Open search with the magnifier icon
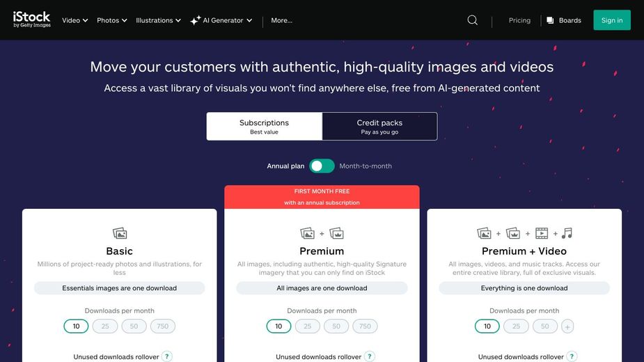 [x=472, y=20]
